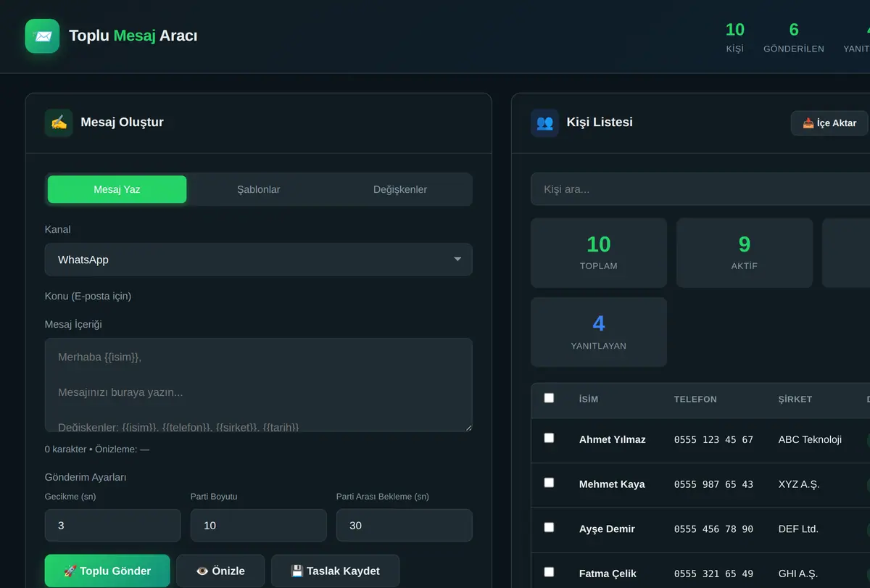The height and width of the screenshot is (588, 870).
Task: Open the Kanal dropdown showing WhatsApp
Action: (x=258, y=260)
